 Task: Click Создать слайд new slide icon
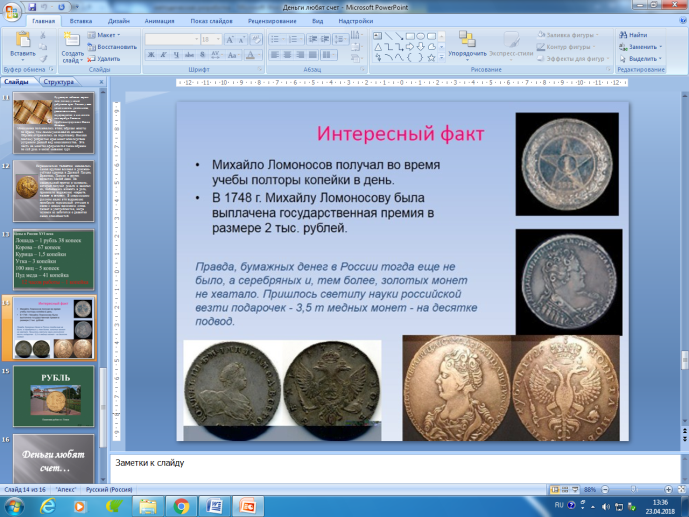pos(71,40)
